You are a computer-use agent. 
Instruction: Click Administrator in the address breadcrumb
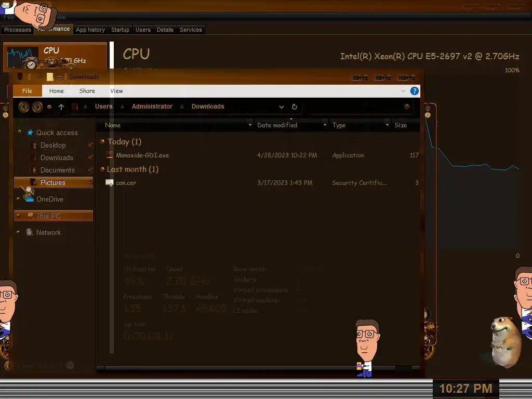pyautogui.click(x=152, y=107)
